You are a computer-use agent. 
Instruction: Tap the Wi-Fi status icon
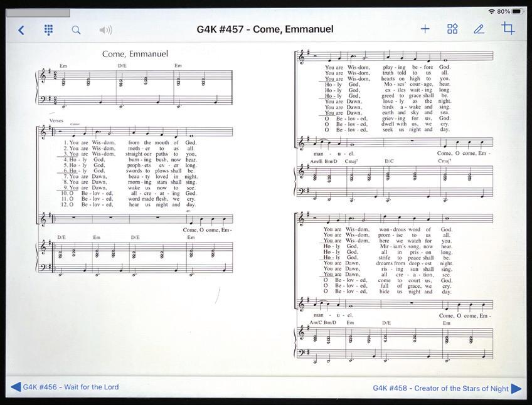click(x=491, y=11)
